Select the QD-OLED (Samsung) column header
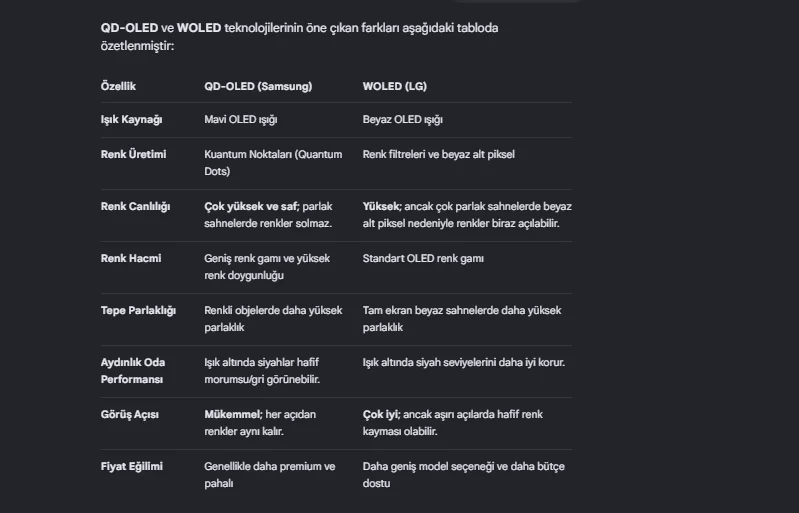 coord(258,86)
